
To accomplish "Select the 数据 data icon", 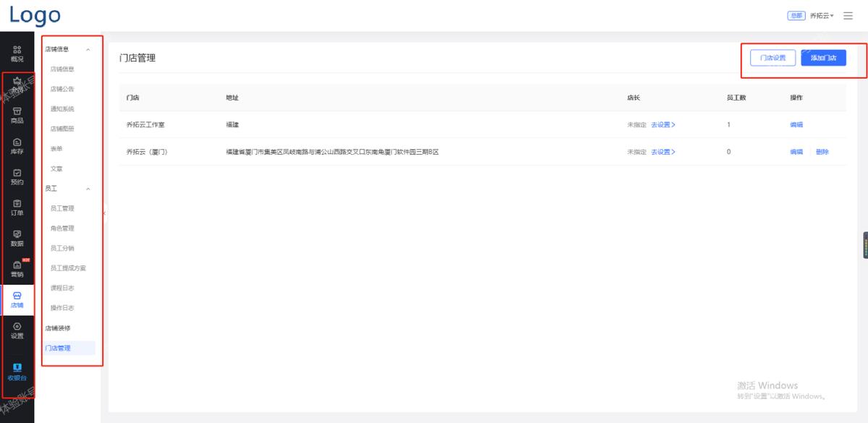I will pyautogui.click(x=17, y=239).
